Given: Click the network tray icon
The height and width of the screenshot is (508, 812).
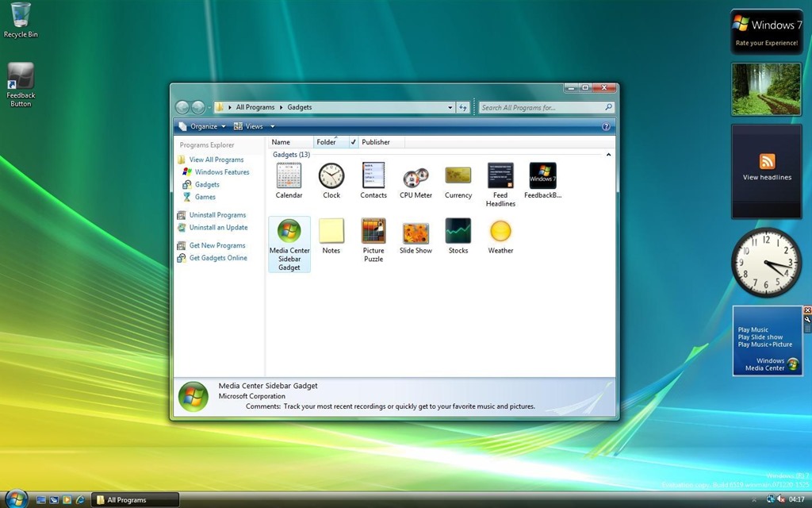Looking at the screenshot, I should [x=770, y=499].
